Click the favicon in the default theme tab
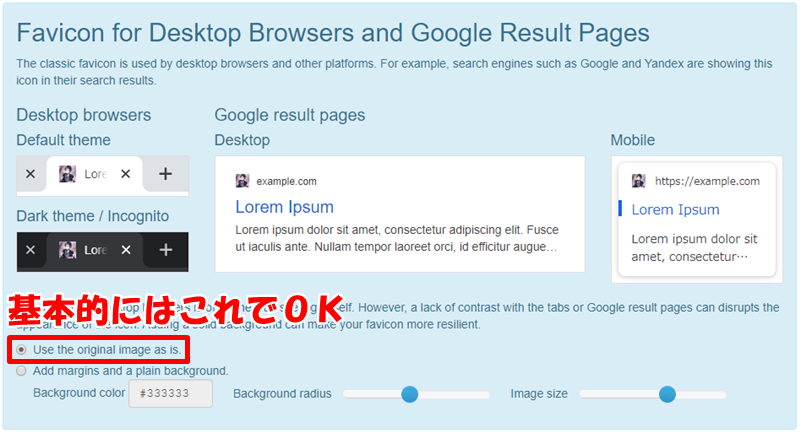The image size is (800, 433). coord(67,174)
